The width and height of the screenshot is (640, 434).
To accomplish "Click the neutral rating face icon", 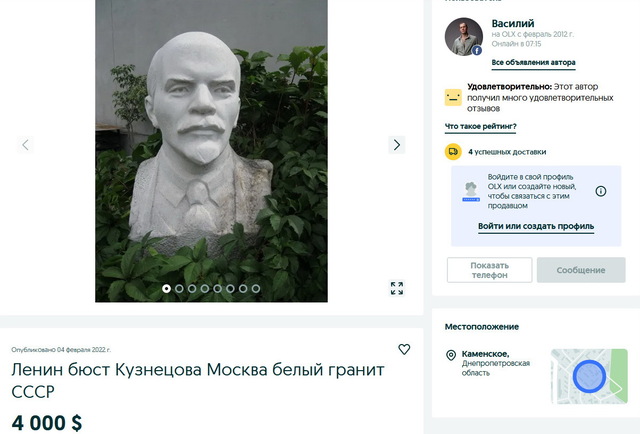I will [453, 98].
